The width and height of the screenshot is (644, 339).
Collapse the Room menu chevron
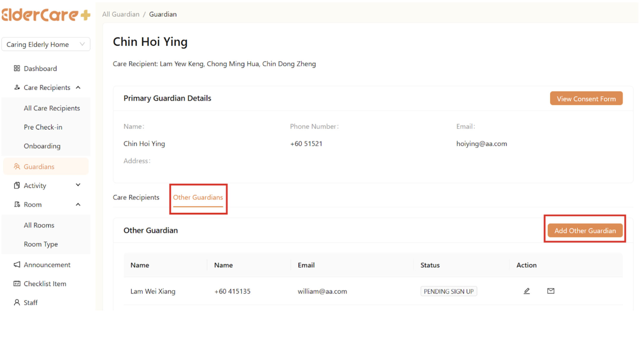[78, 205]
